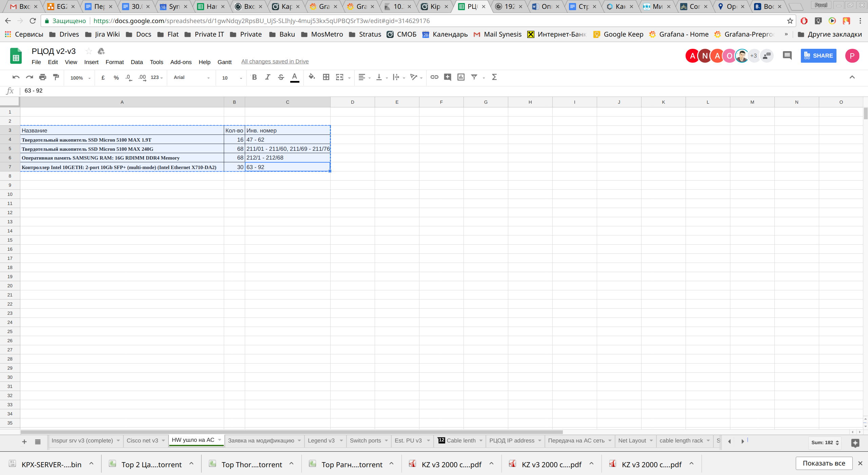868x475 pixels.
Task: Click the Redo icon in toolbar
Action: [x=29, y=77]
